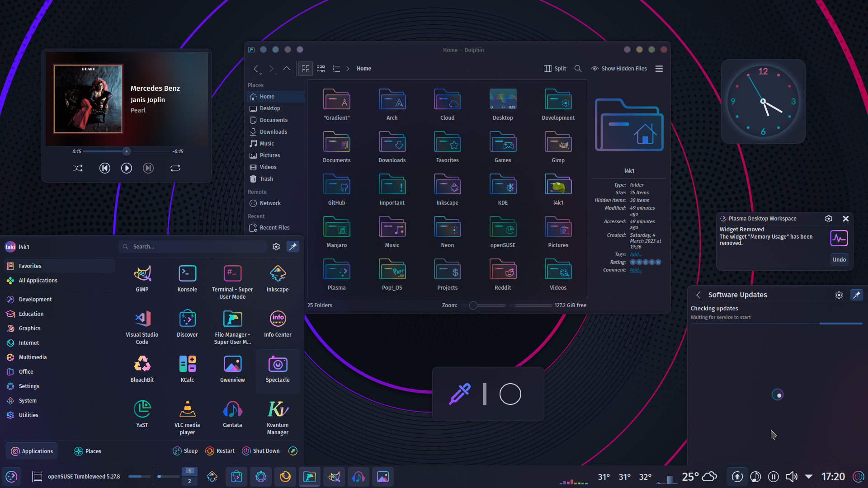Activate Dolphin's search icon

point(578,68)
